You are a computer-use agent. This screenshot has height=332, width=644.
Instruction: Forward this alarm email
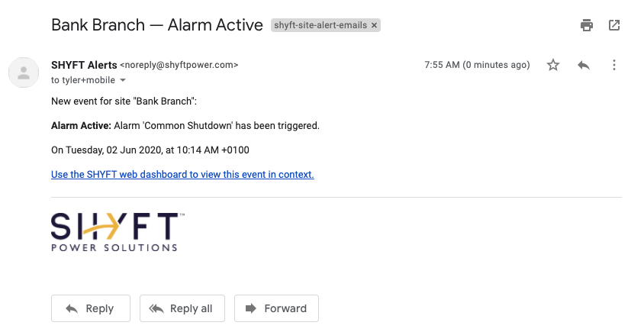(x=276, y=308)
